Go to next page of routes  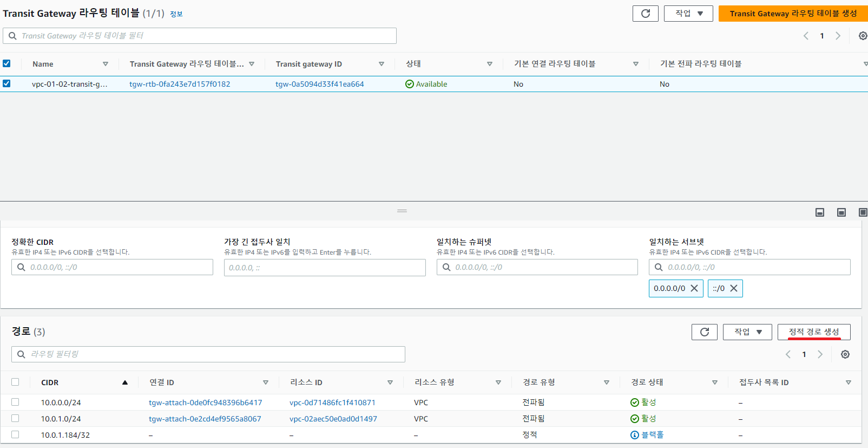pyautogui.click(x=820, y=354)
